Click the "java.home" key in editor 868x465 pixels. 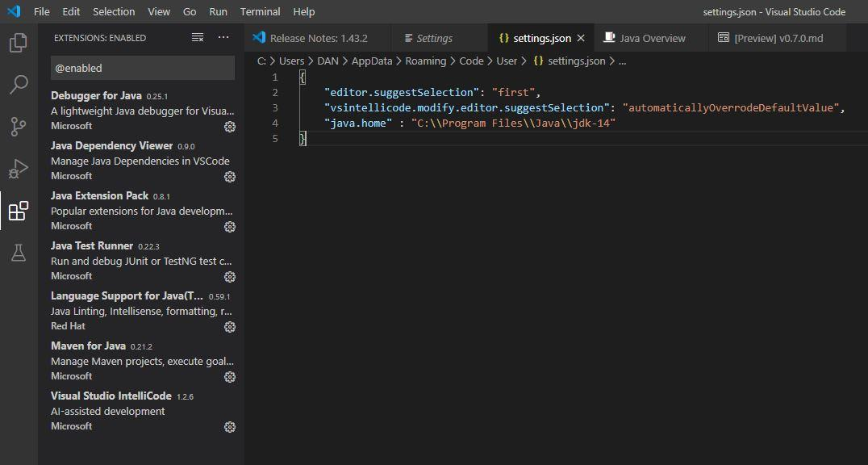(359, 123)
